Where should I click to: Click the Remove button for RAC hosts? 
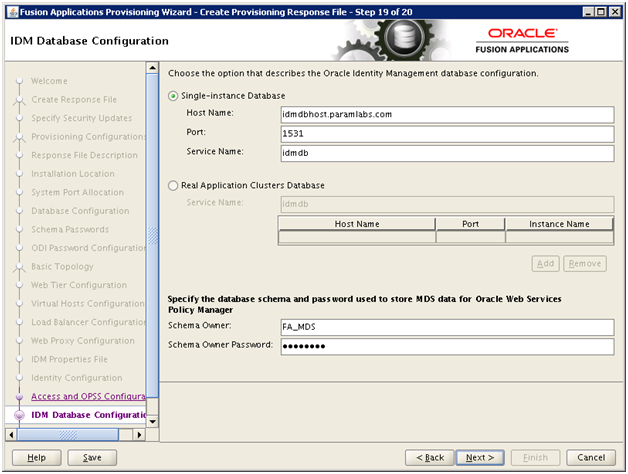tap(585, 264)
